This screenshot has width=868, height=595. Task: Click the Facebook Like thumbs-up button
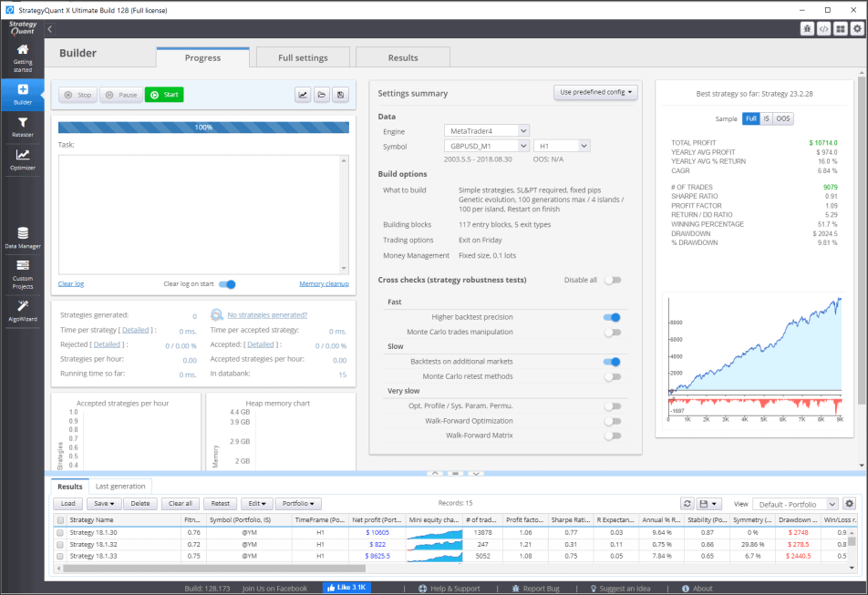pos(346,588)
